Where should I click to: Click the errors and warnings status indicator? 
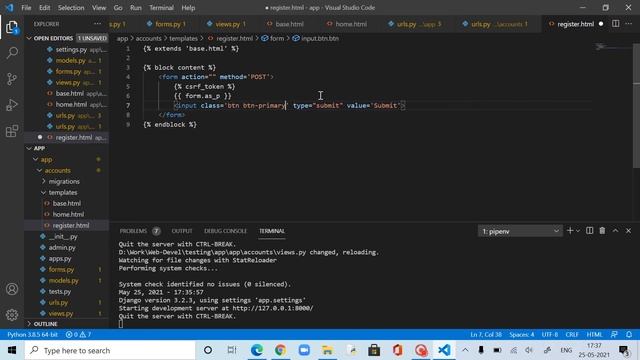click(78, 335)
